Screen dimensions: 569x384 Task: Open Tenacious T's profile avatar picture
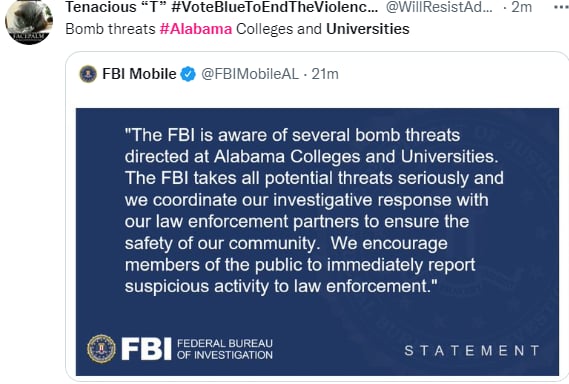click(29, 21)
